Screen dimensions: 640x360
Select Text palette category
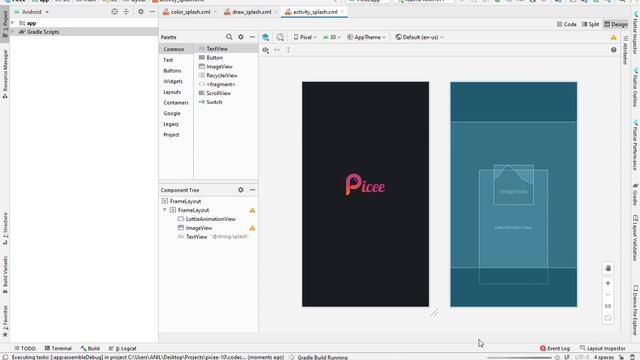(168, 60)
